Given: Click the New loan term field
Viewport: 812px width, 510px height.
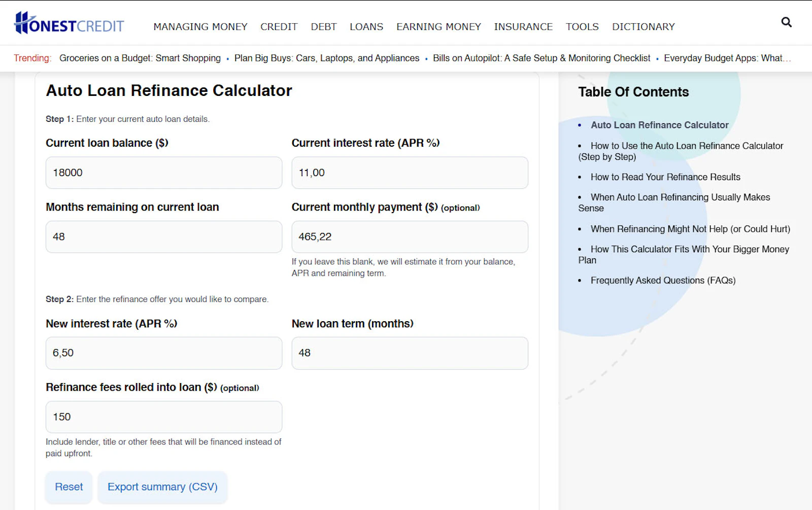Looking at the screenshot, I should pyautogui.click(x=410, y=353).
